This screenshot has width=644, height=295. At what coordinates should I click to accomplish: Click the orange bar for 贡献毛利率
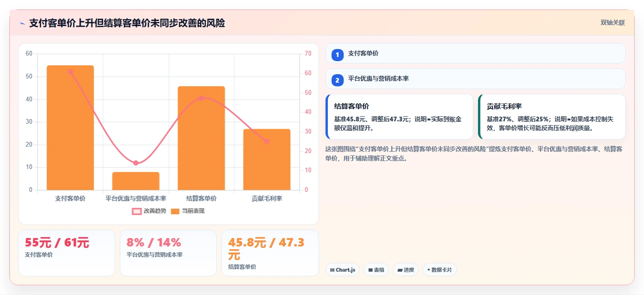pyautogui.click(x=267, y=160)
